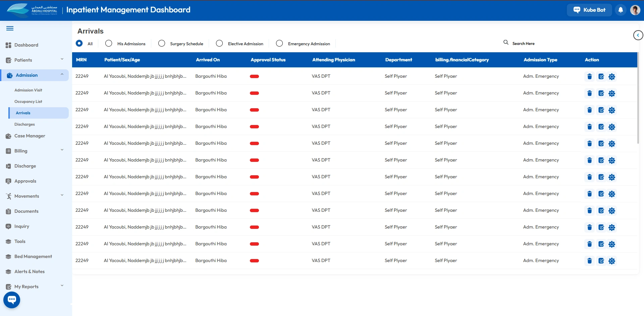Collapse side panel with circled arrow icon
The width and height of the screenshot is (644, 316).
click(638, 35)
